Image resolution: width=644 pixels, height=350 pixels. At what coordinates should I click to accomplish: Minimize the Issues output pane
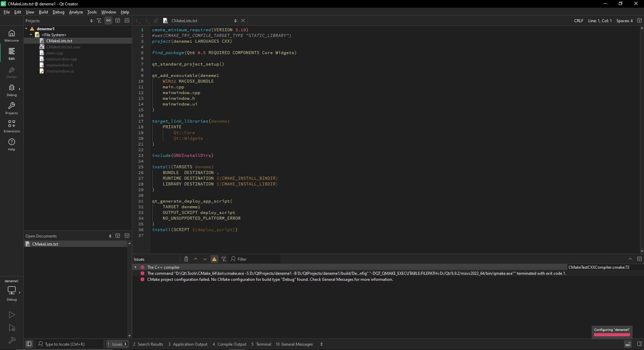(x=630, y=259)
